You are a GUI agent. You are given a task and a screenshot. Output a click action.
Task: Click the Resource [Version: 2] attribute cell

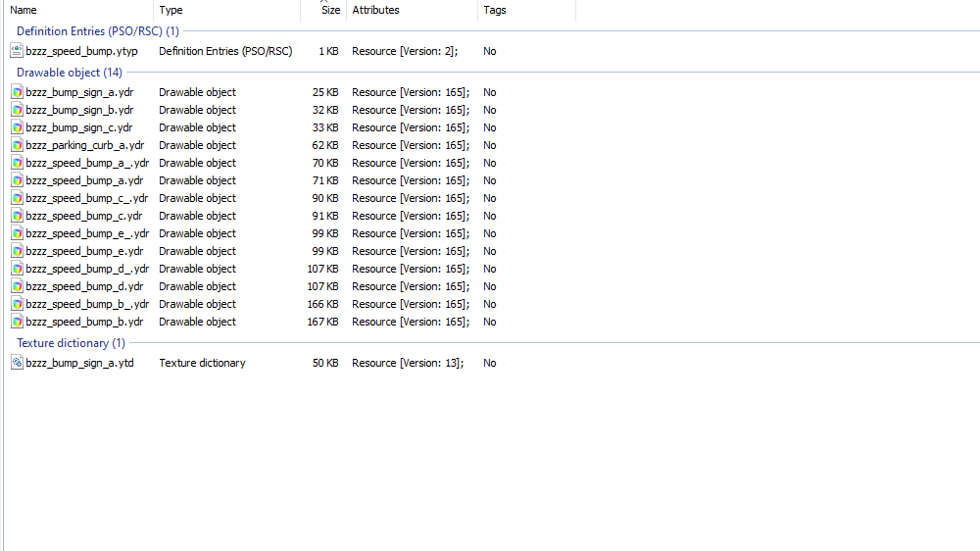[x=405, y=51]
